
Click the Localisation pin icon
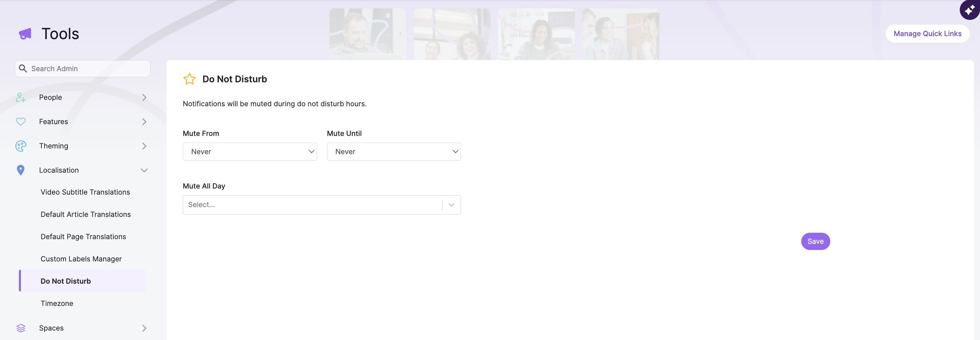21,170
